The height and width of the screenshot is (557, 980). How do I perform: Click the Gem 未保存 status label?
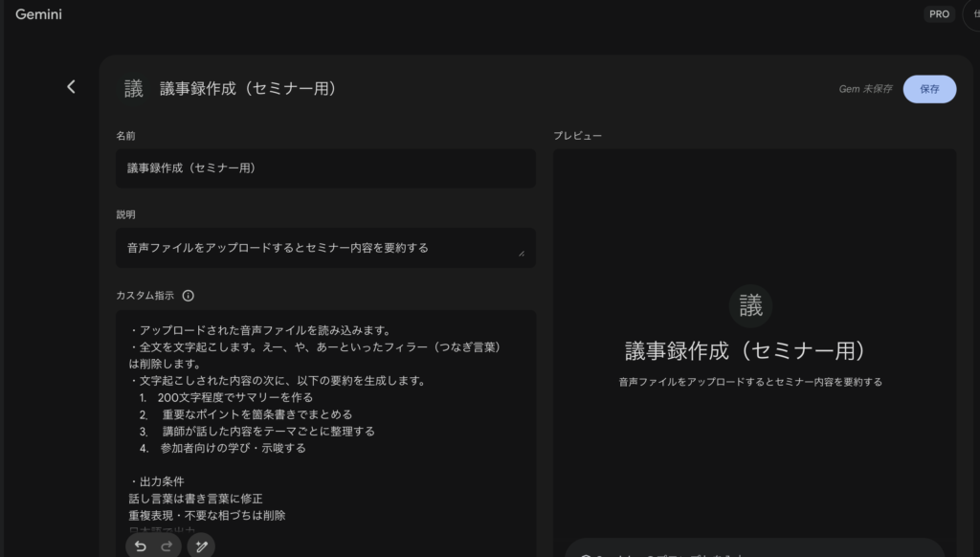(x=865, y=89)
